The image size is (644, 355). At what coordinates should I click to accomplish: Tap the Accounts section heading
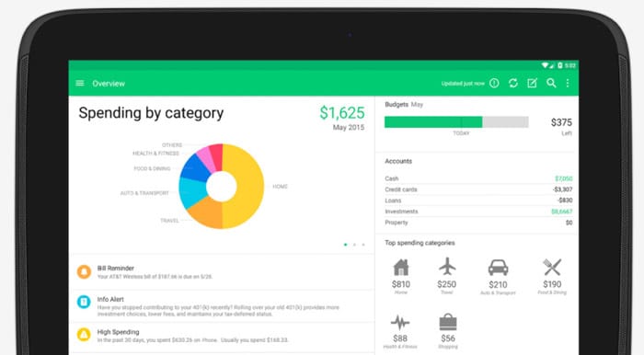pos(398,161)
